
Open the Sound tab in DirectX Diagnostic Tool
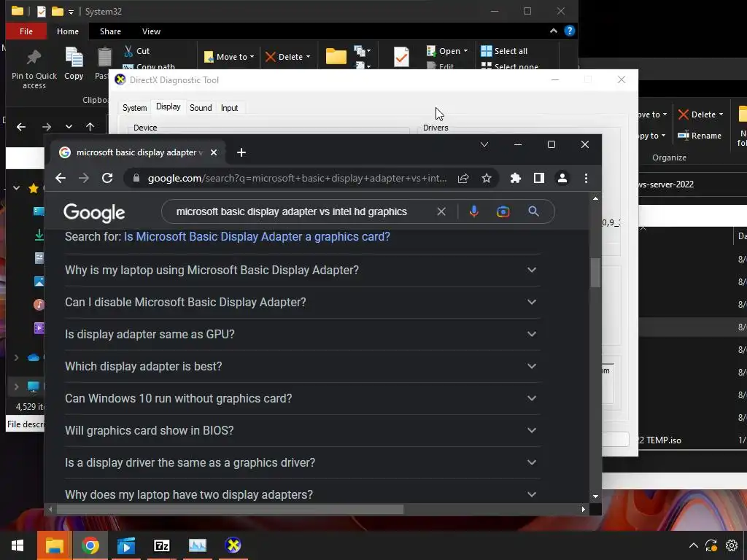click(x=201, y=108)
